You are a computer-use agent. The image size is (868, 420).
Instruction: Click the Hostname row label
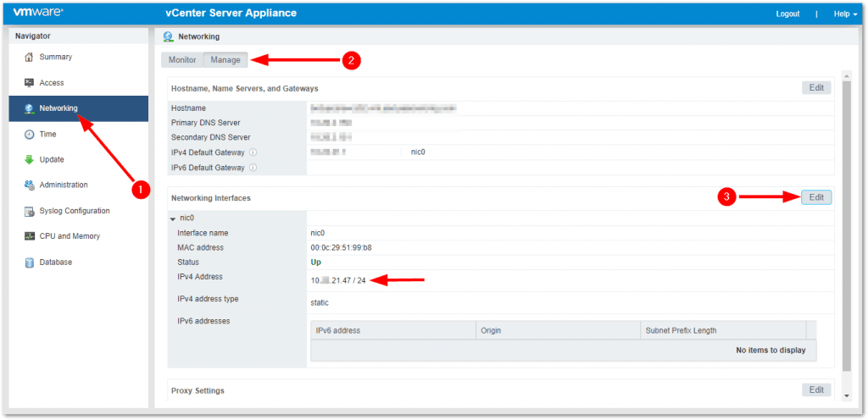[x=188, y=108]
